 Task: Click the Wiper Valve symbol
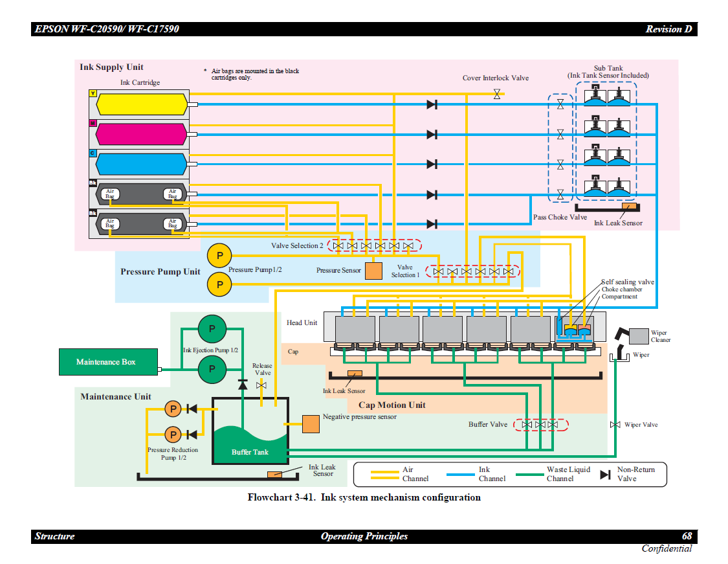click(x=615, y=425)
